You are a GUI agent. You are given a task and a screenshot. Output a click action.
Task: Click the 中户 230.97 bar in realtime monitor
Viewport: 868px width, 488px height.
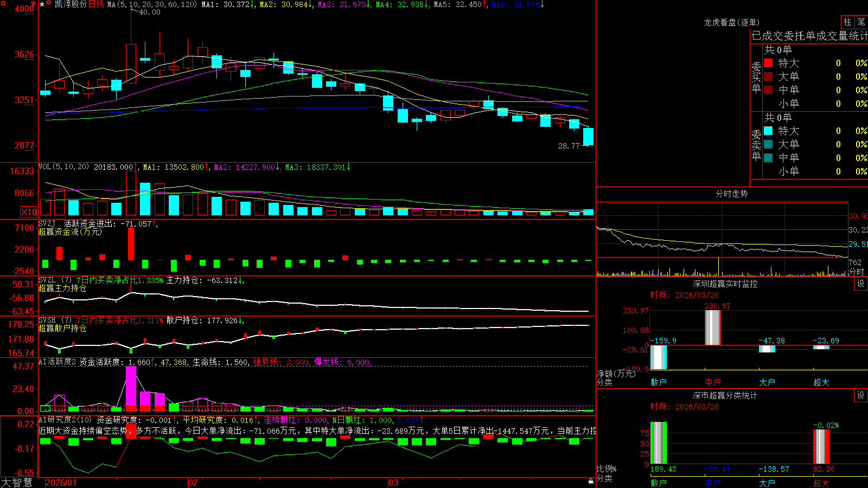click(x=713, y=328)
